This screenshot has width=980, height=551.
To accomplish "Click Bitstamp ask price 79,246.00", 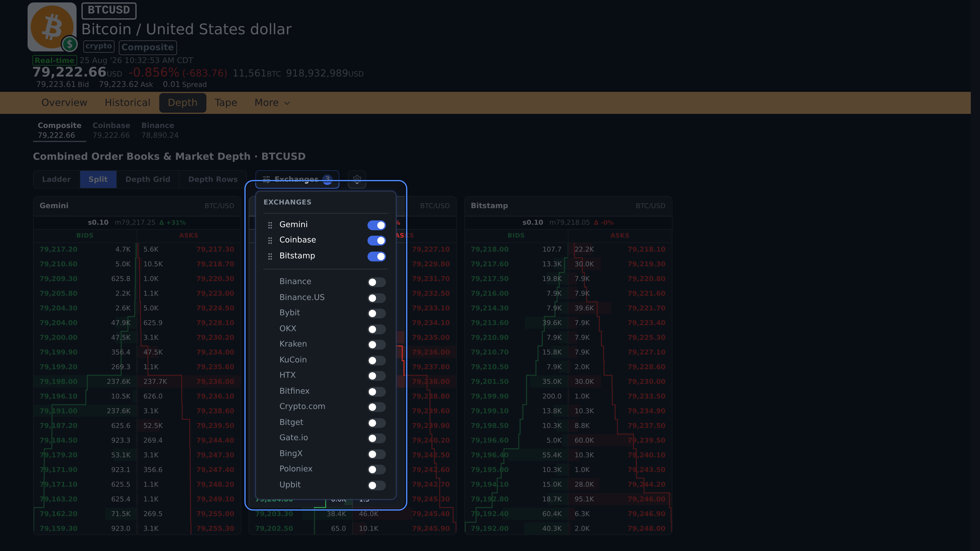I will point(646,499).
